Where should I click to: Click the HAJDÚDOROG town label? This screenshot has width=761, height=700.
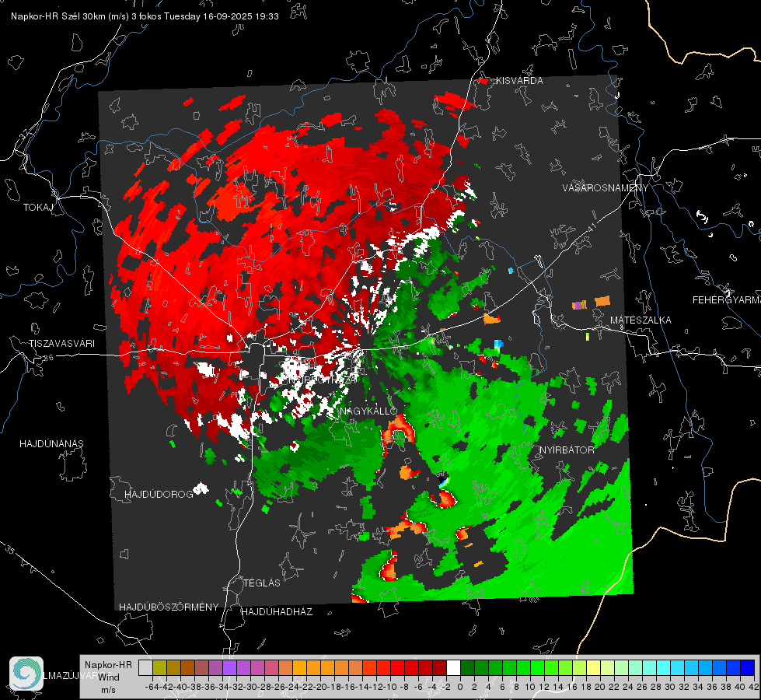(x=159, y=495)
